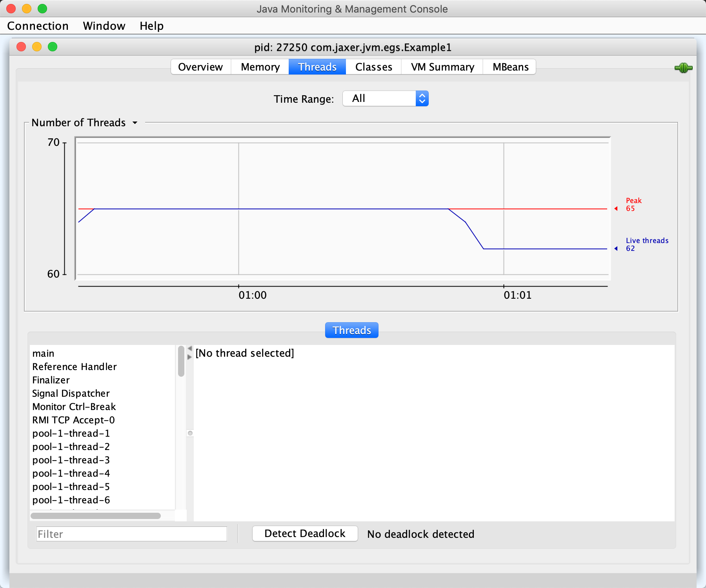The image size is (706, 588).
Task: Click the blue Live threads marker arrow
Action: (x=616, y=249)
